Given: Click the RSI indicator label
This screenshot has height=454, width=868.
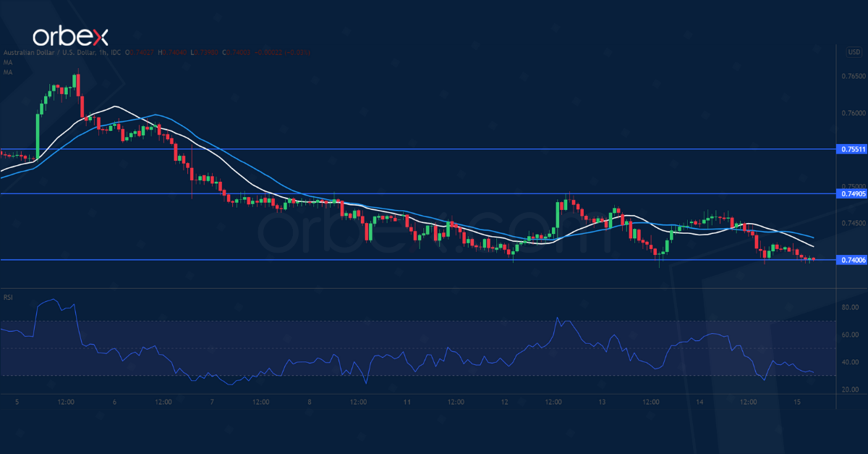Looking at the screenshot, I should (8, 297).
